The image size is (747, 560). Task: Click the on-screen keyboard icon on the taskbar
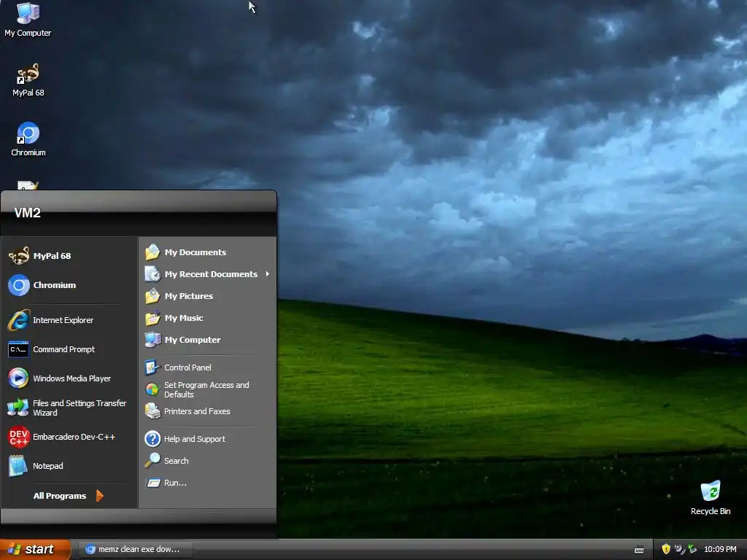pos(639,550)
